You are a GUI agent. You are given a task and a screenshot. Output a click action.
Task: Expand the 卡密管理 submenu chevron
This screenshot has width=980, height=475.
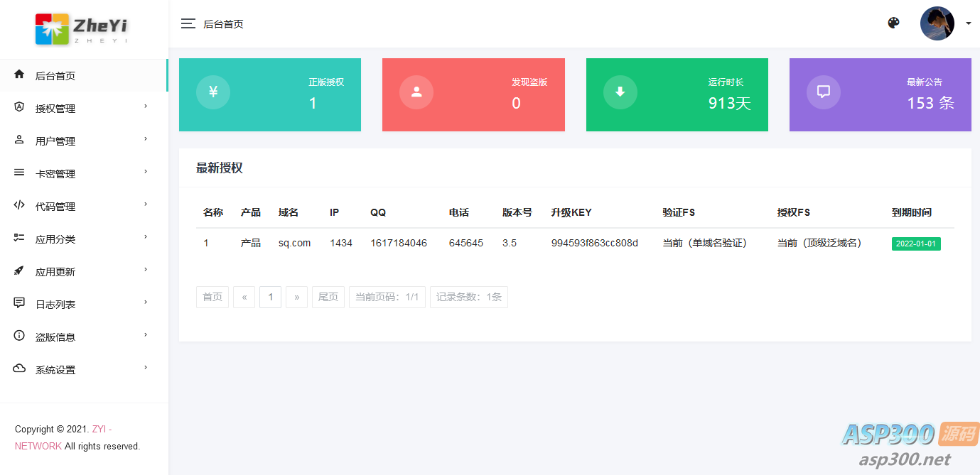point(146,172)
